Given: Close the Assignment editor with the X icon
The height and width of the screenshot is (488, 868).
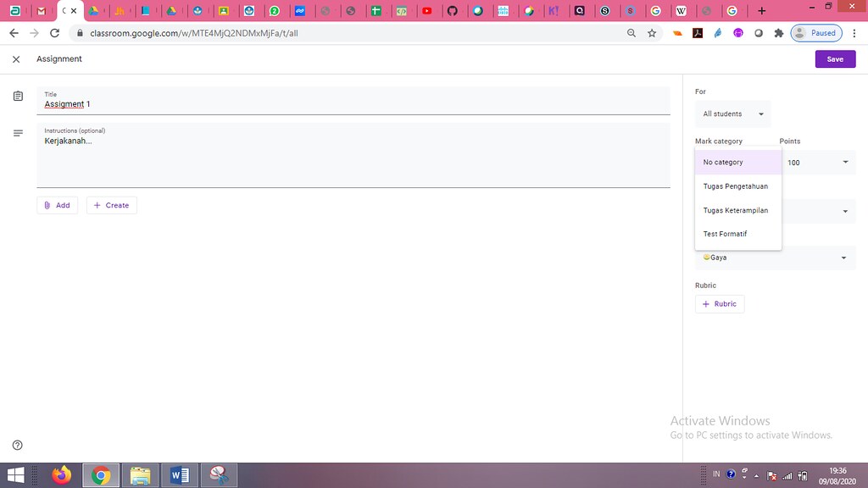Looking at the screenshot, I should pyautogui.click(x=16, y=59).
